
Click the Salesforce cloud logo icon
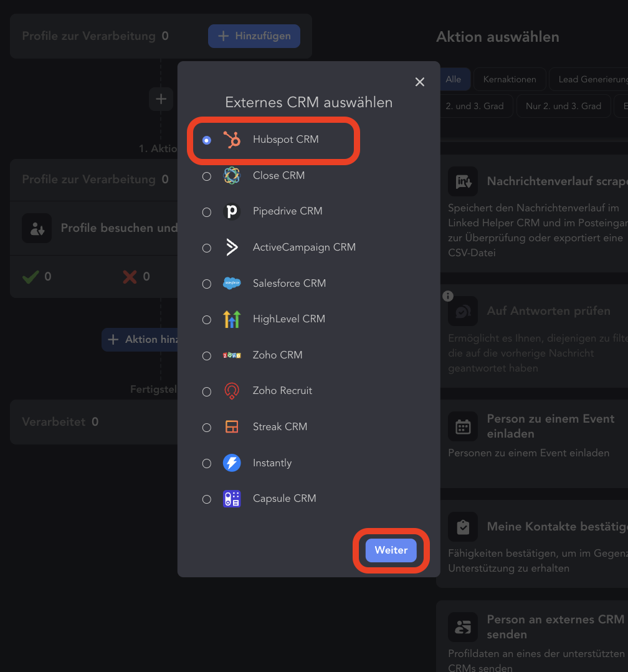(232, 283)
